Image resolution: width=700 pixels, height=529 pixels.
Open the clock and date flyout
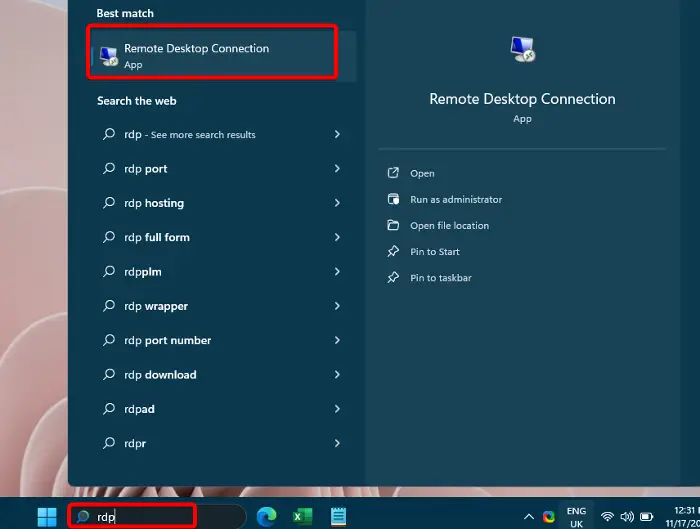(682, 517)
